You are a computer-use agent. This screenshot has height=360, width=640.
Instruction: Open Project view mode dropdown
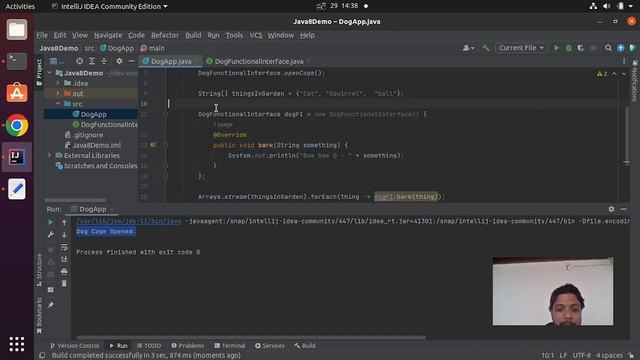point(57,61)
